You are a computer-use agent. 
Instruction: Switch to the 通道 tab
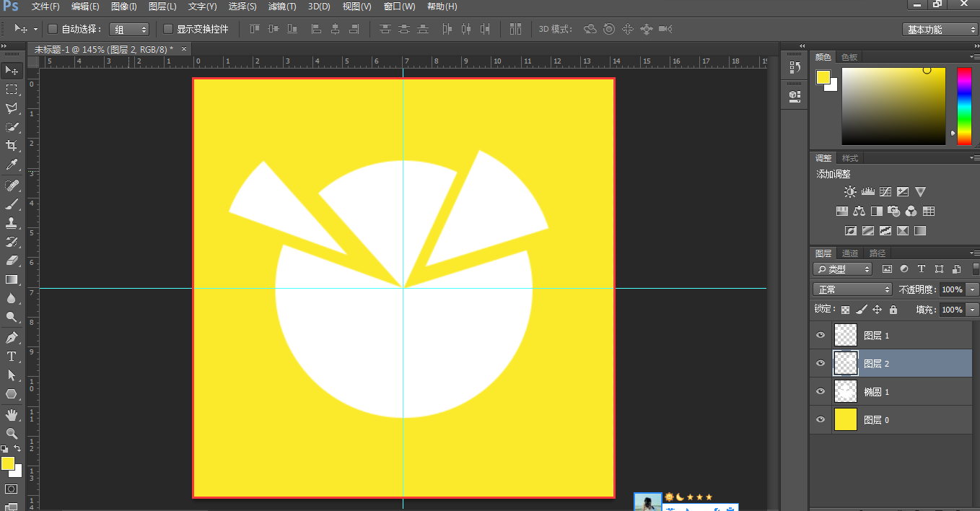(850, 253)
